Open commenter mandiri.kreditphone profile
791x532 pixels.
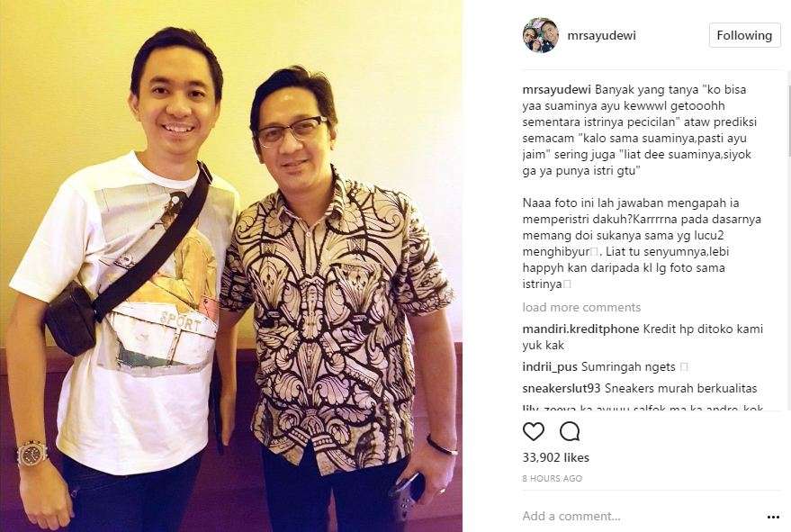pyautogui.click(x=580, y=329)
